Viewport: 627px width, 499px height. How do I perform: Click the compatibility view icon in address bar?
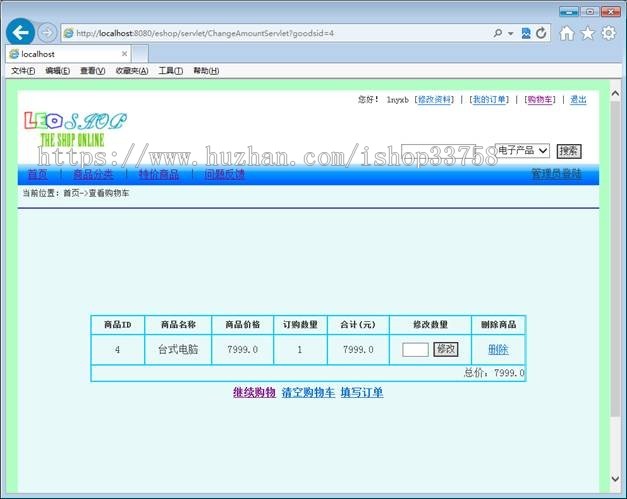click(526, 33)
